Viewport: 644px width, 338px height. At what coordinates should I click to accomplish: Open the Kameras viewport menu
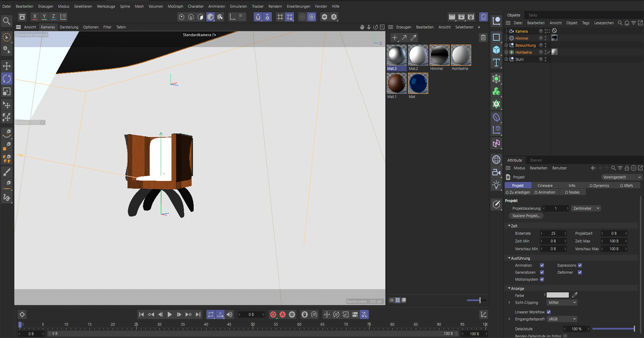coord(48,27)
